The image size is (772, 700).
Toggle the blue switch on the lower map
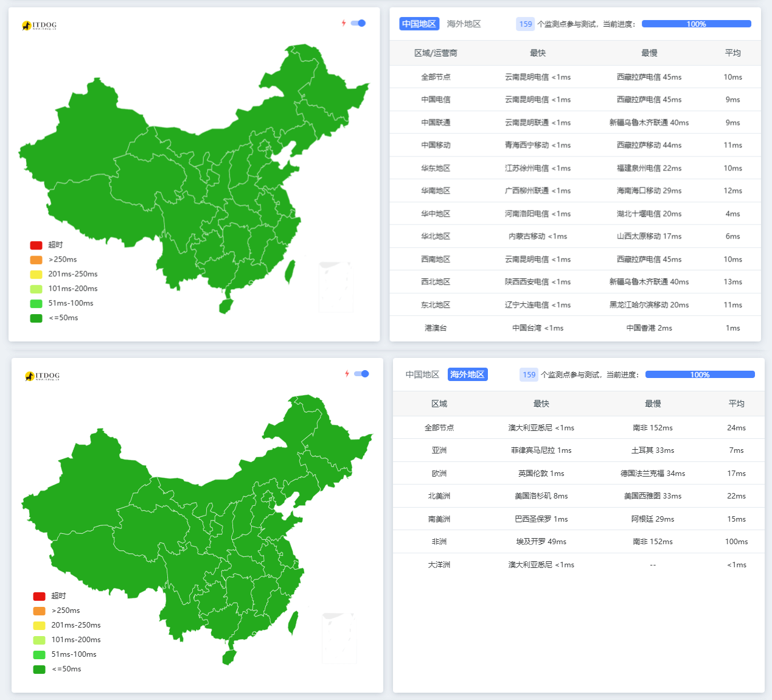click(x=361, y=374)
